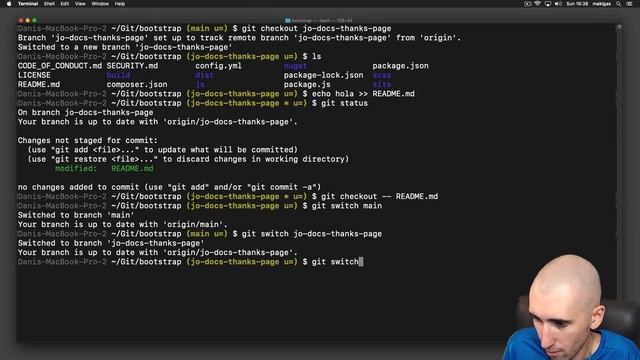Open the Window menu

pyautogui.click(x=100, y=4)
